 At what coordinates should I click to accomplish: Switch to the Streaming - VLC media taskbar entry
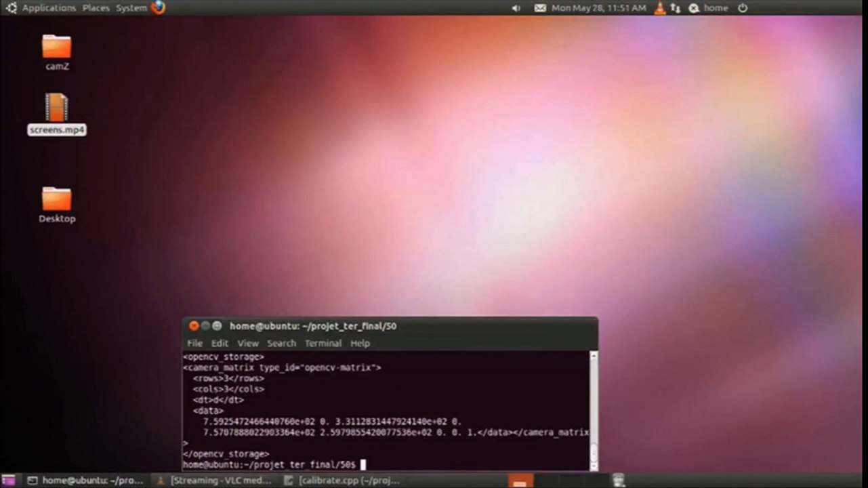coord(214,481)
